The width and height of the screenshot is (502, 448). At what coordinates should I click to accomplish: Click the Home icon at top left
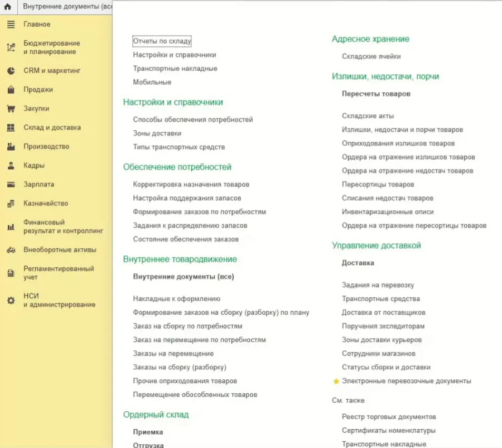click(8, 6)
